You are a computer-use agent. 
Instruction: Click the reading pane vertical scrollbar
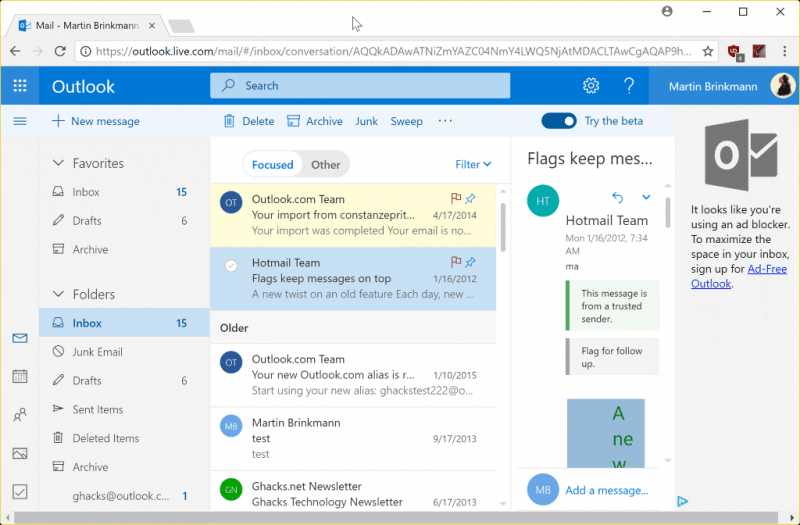[x=667, y=212]
